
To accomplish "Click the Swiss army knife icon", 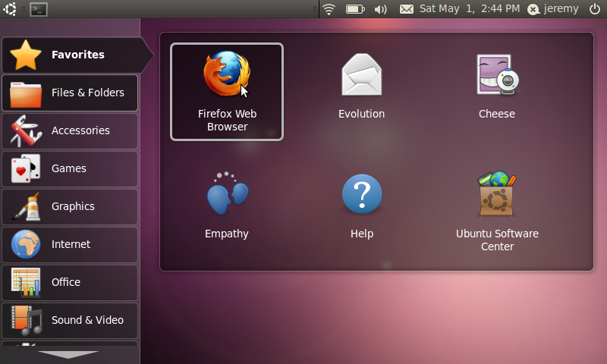I will tap(26, 130).
